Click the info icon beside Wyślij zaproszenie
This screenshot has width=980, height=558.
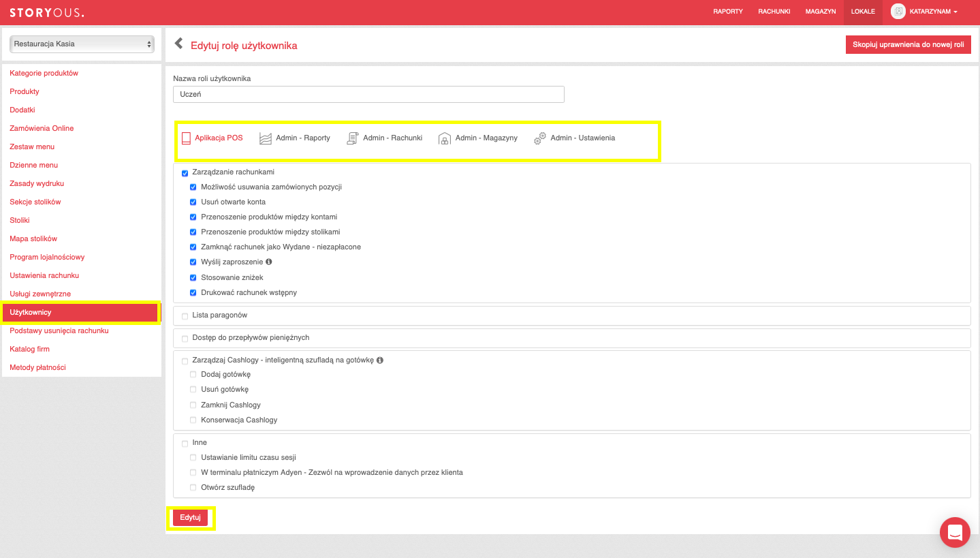point(269,262)
